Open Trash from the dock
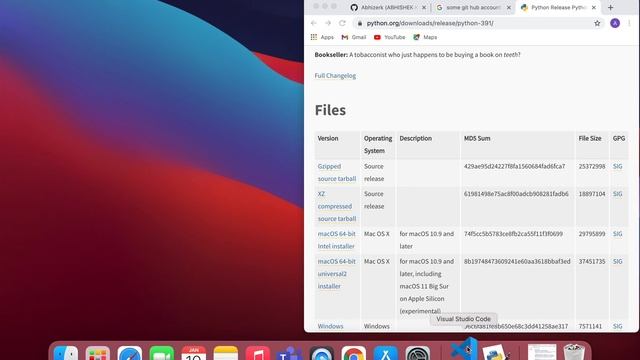Image resolution: width=640 pixels, height=360 pixels. pos(574,352)
